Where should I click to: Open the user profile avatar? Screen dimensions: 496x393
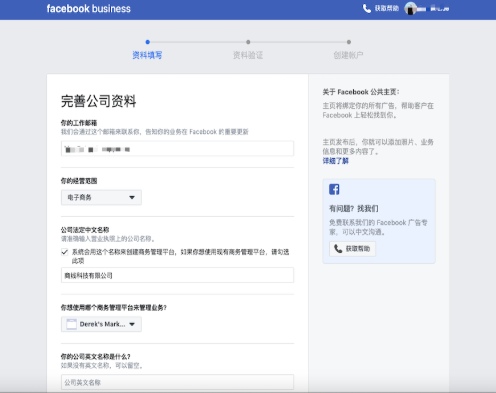[x=410, y=9]
